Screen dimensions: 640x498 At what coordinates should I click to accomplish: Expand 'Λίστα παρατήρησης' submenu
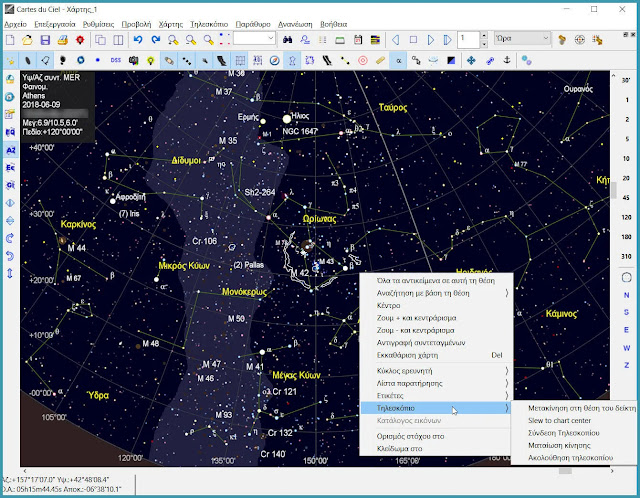pos(436,383)
